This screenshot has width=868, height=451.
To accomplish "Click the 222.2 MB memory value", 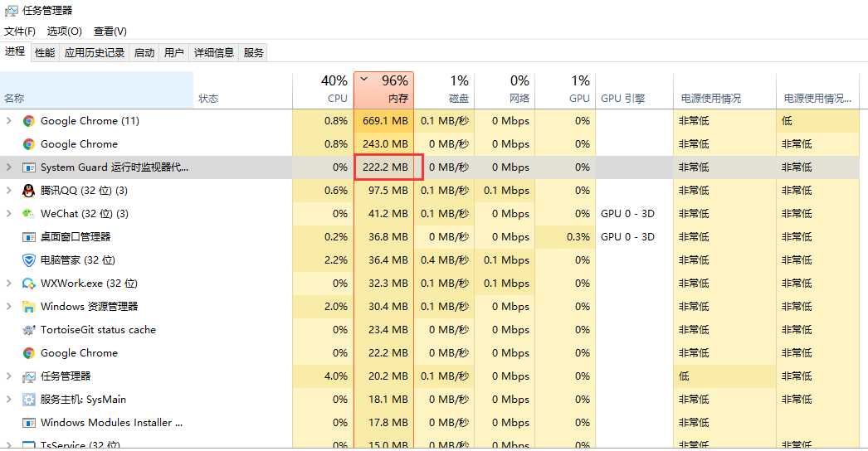I will pos(385,167).
